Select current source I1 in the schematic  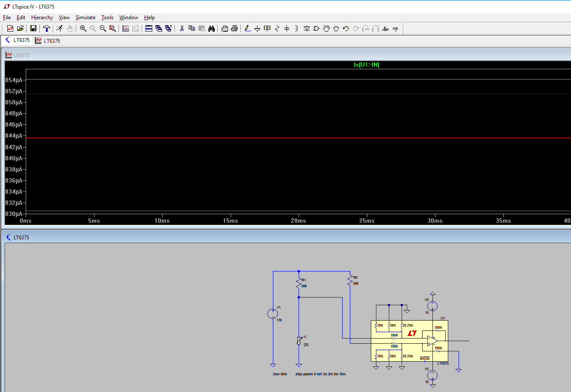(299, 341)
